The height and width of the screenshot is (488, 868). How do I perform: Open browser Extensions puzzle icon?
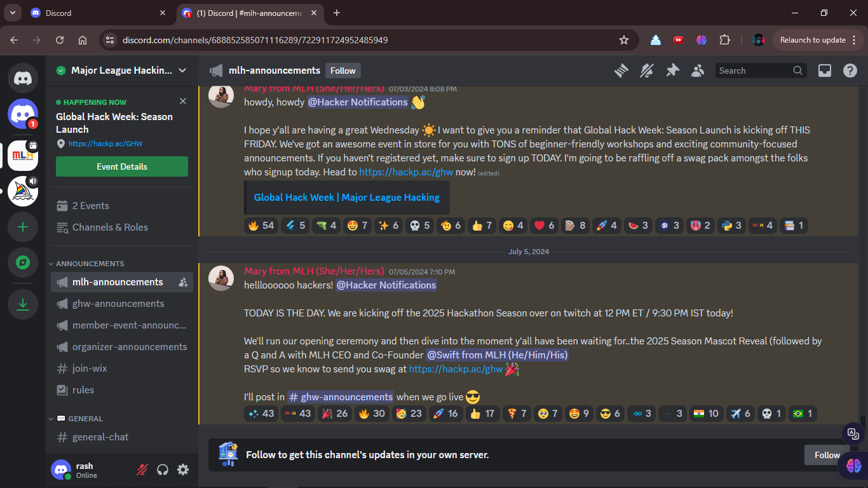(x=724, y=40)
